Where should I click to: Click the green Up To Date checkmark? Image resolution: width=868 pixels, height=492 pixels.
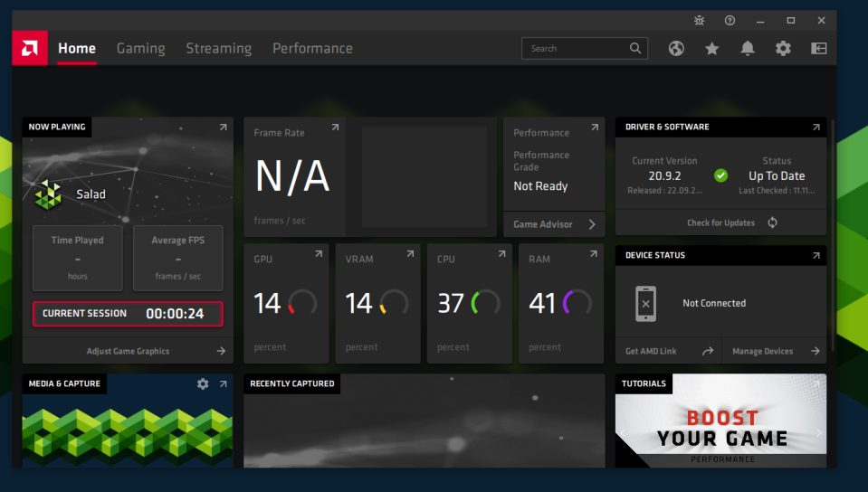point(720,176)
